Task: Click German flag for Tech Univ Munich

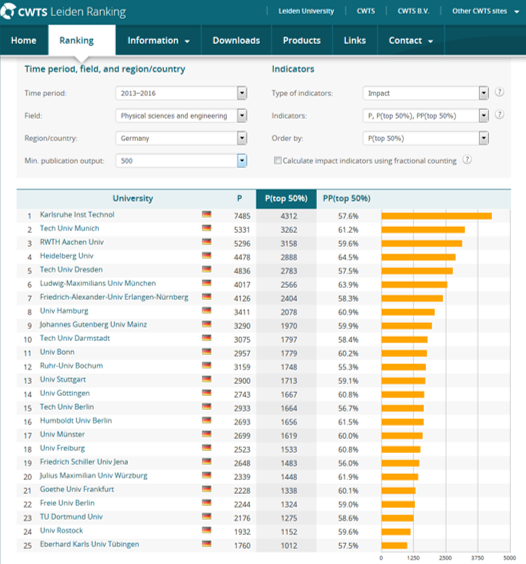Action: (207, 228)
